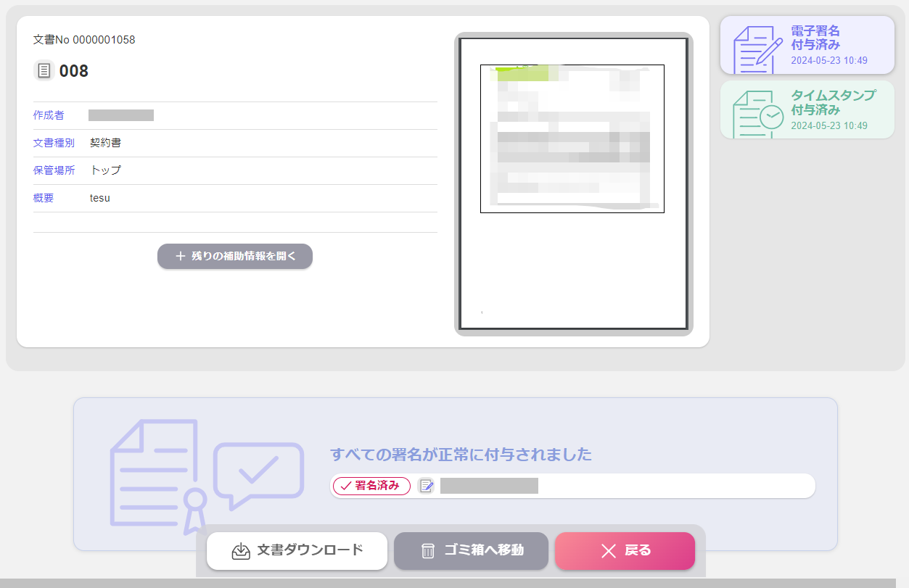Click the redacted 作成者 value

click(x=121, y=115)
